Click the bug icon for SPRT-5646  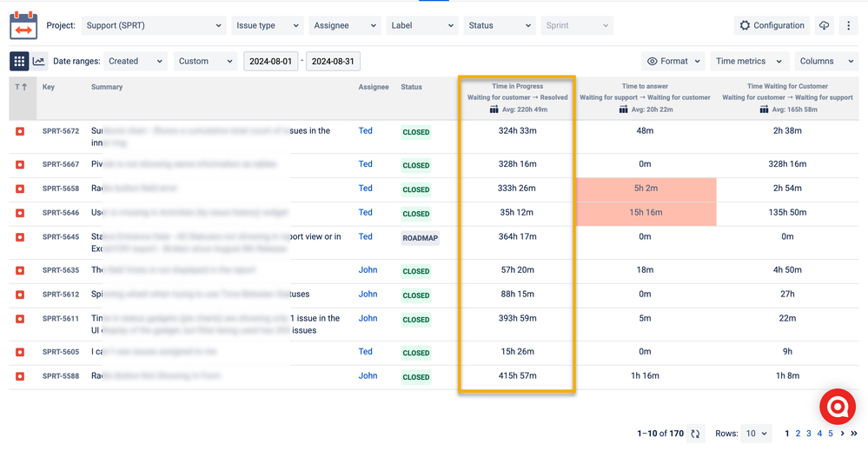click(20, 213)
